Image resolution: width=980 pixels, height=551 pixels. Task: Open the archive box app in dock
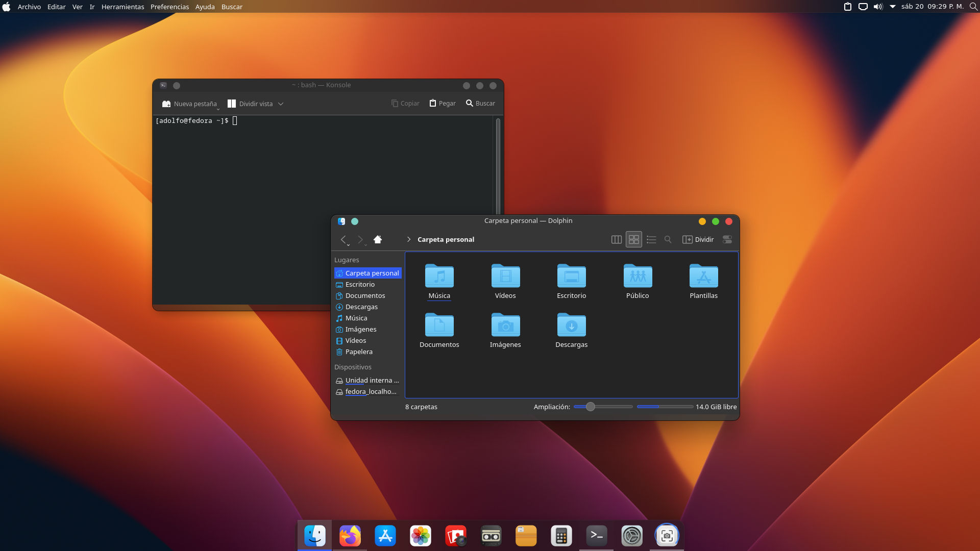click(x=526, y=536)
